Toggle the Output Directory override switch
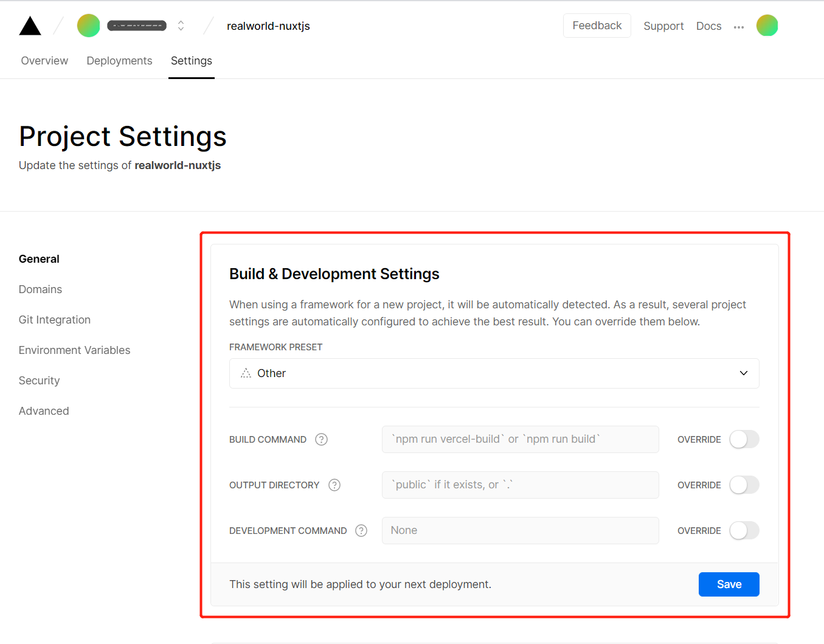 744,485
